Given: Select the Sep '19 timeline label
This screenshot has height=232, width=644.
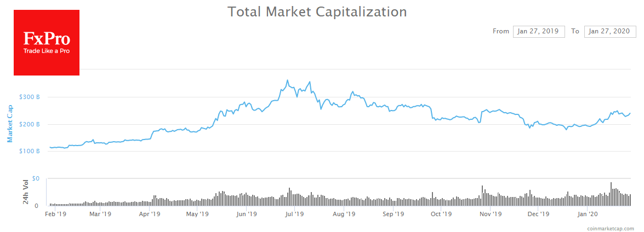Looking at the screenshot, I should tap(393, 214).
